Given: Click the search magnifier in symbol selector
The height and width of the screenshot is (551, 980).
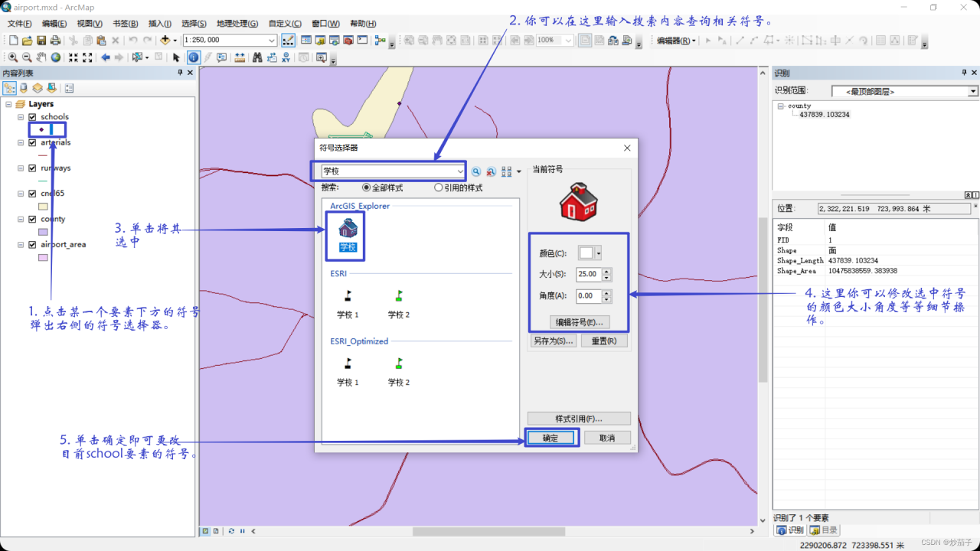Looking at the screenshot, I should pyautogui.click(x=475, y=172).
